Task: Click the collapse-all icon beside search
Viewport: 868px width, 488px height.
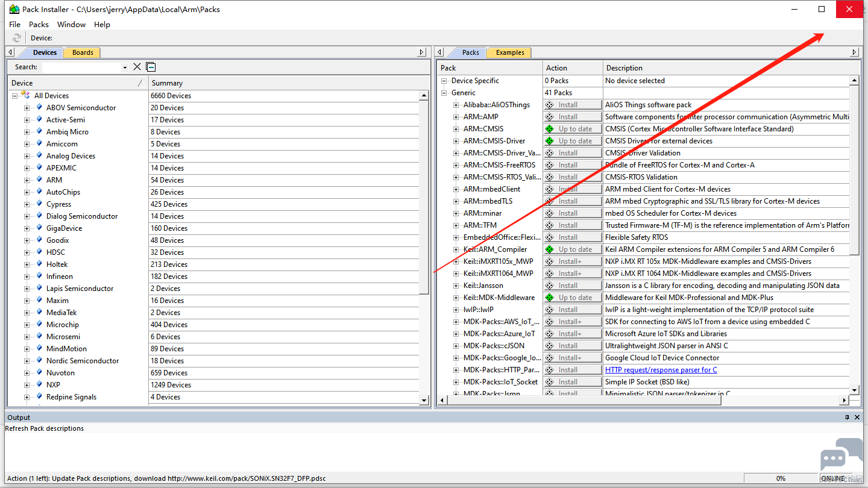Action: (x=151, y=67)
